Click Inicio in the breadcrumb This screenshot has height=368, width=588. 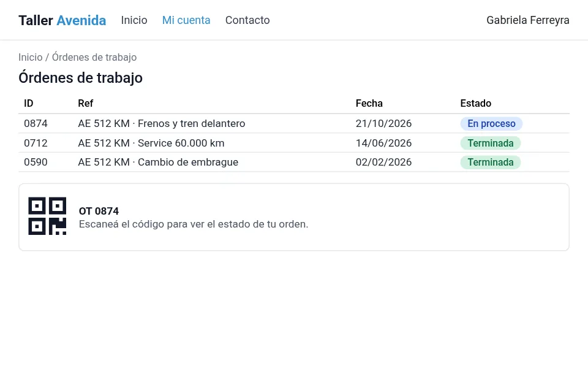point(31,57)
